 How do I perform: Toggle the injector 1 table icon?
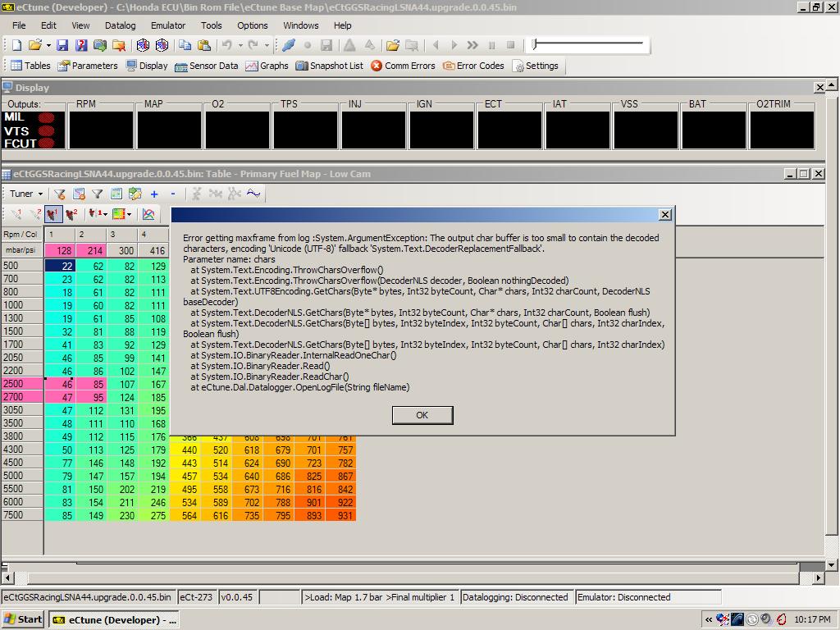[16, 214]
